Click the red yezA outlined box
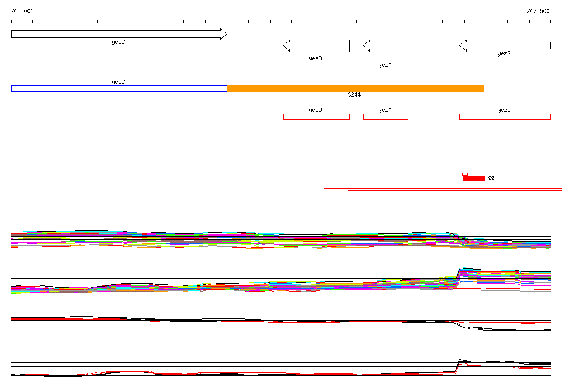The width and height of the screenshot is (562, 392). [x=386, y=116]
